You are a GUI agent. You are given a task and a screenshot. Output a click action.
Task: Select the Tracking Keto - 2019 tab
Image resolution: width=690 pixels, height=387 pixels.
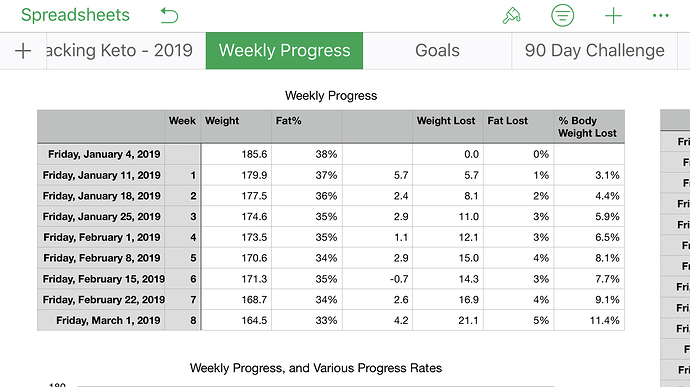[126, 51]
